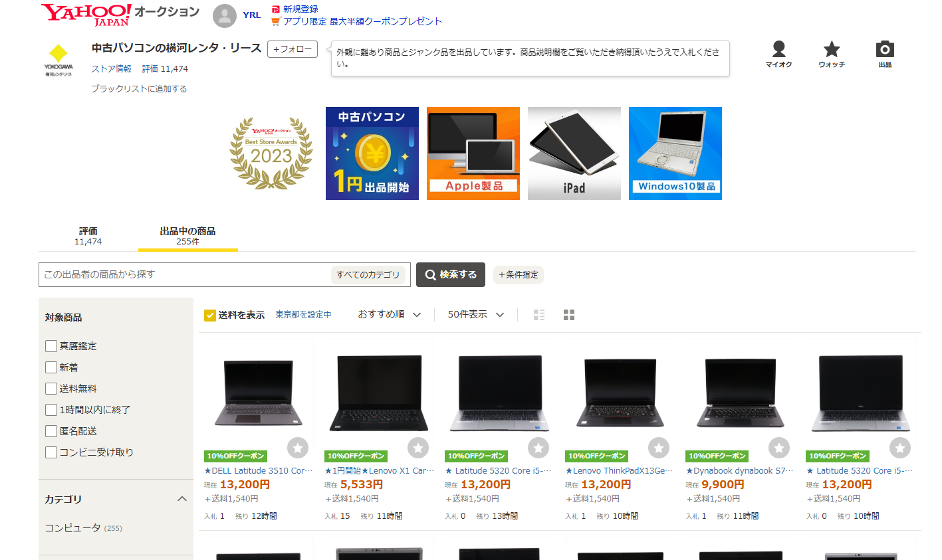Open the おすすめ順 sort dropdown
Screen dimensions: 942x560
[x=390, y=315]
